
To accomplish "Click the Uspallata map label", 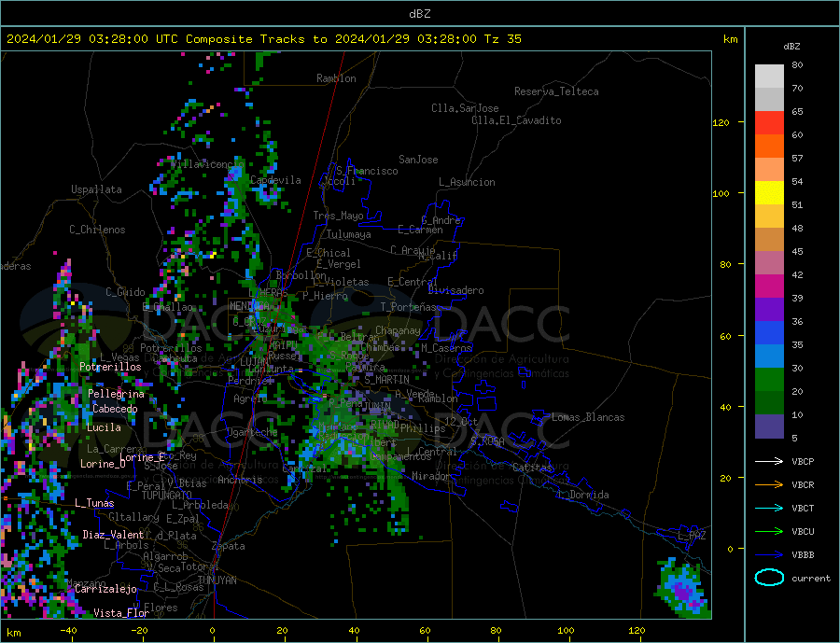I will (96, 189).
